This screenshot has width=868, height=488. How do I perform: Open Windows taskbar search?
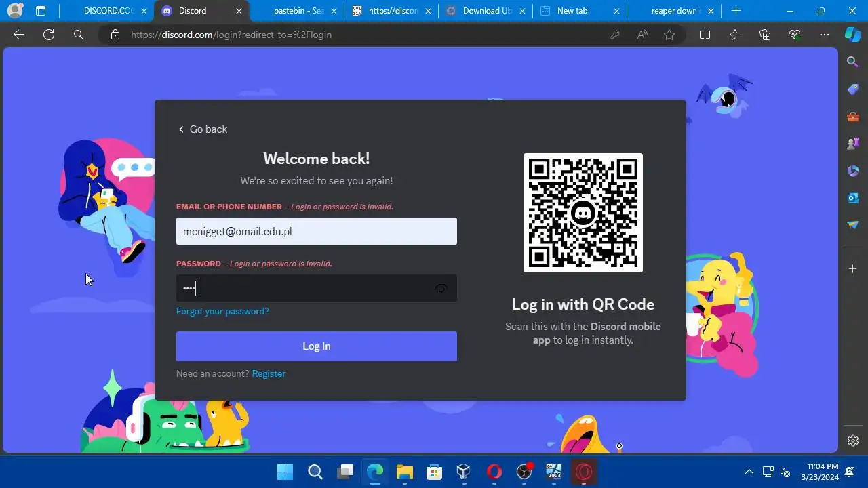coord(315,472)
